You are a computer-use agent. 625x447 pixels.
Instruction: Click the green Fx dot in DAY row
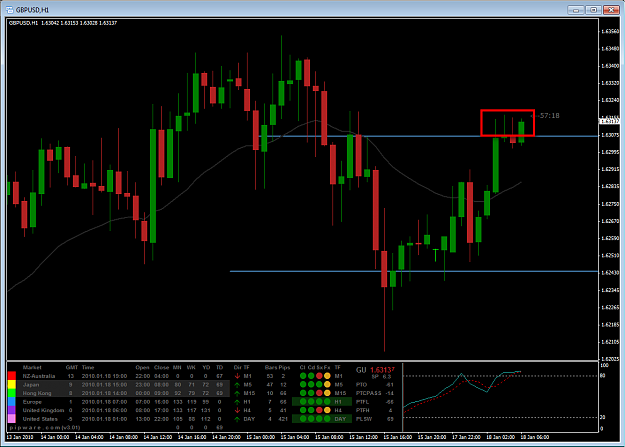(327, 419)
